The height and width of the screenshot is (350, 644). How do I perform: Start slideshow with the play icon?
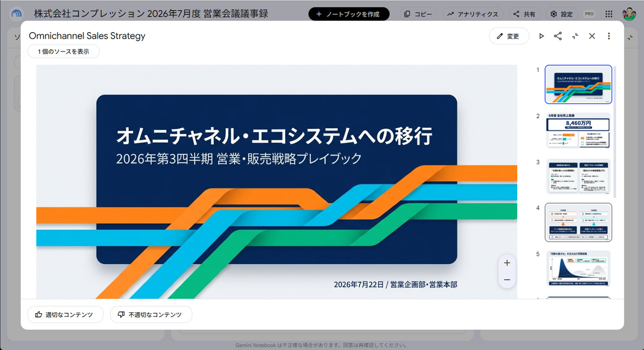coord(541,36)
